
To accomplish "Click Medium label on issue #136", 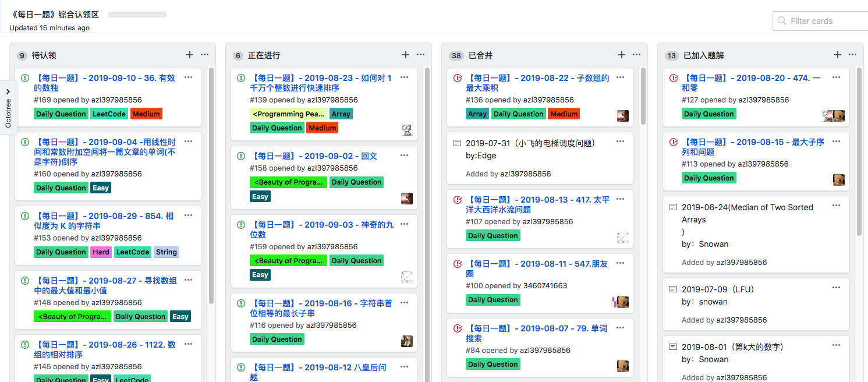I will (564, 114).
